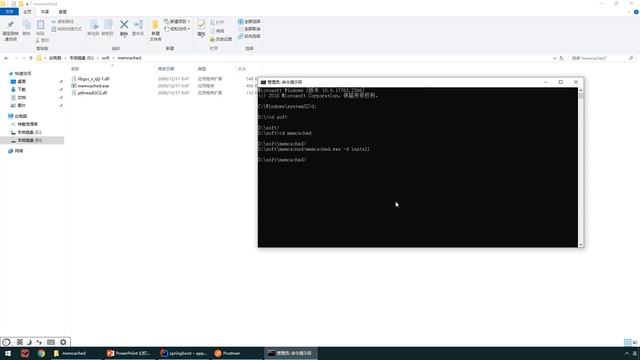Sort by the Name column header
Viewport: 640px width, 360px height.
[x=75, y=69]
